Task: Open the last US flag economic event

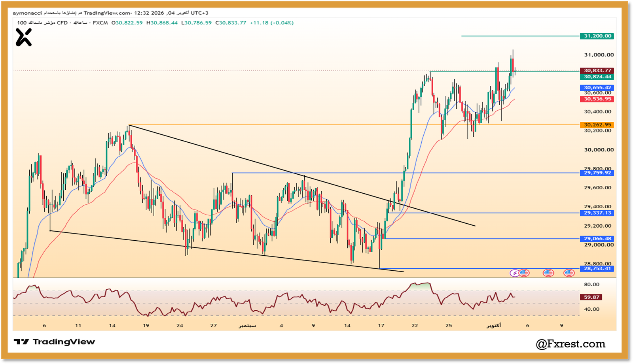Action: pos(569,273)
